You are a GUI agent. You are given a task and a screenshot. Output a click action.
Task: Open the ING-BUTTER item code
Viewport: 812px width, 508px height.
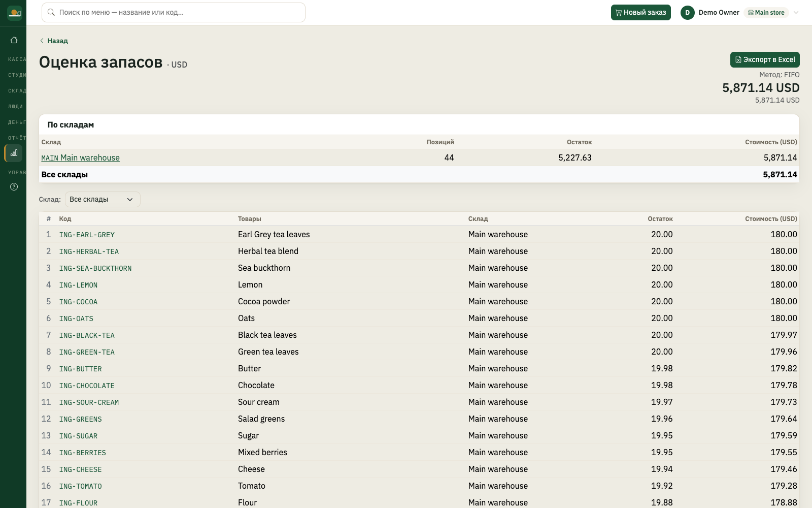point(80,369)
